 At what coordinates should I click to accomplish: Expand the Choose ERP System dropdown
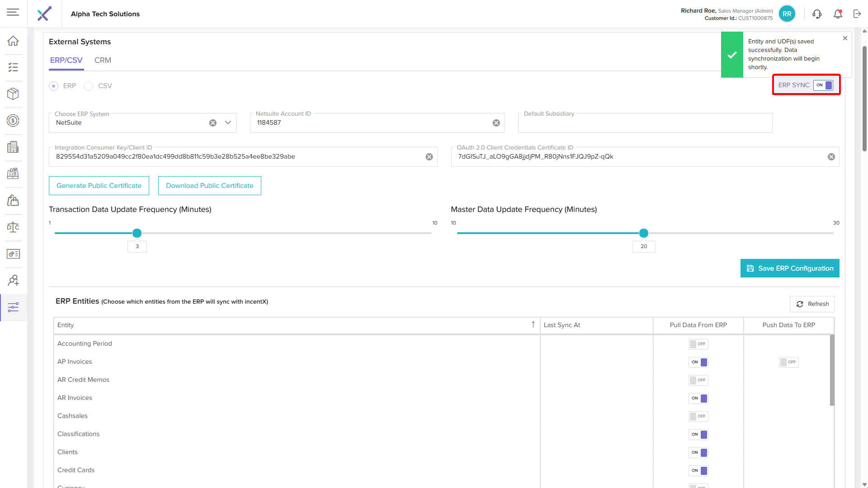click(x=228, y=123)
